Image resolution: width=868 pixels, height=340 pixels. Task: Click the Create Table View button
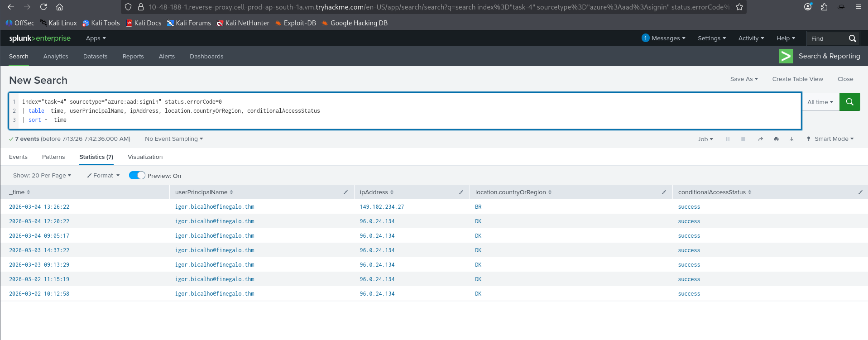point(798,79)
